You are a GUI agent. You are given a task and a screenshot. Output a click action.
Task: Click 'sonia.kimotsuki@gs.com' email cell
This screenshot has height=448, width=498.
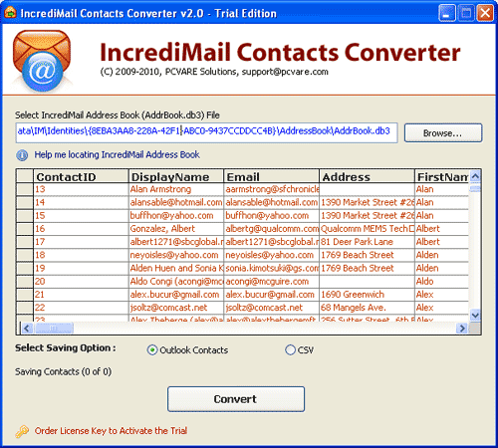click(x=272, y=268)
